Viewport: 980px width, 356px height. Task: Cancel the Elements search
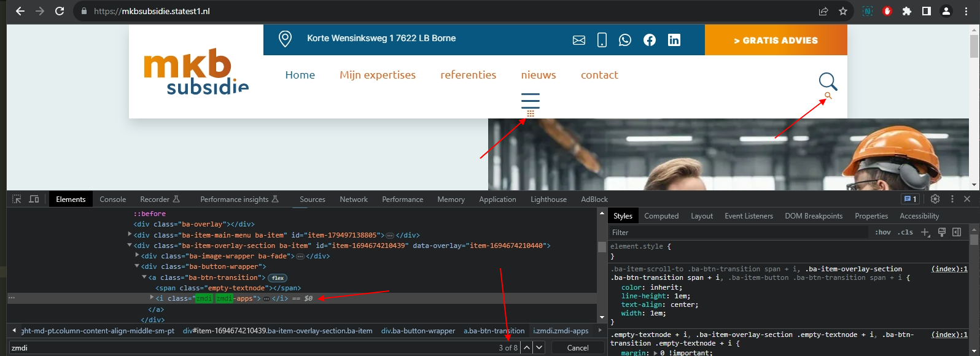578,347
